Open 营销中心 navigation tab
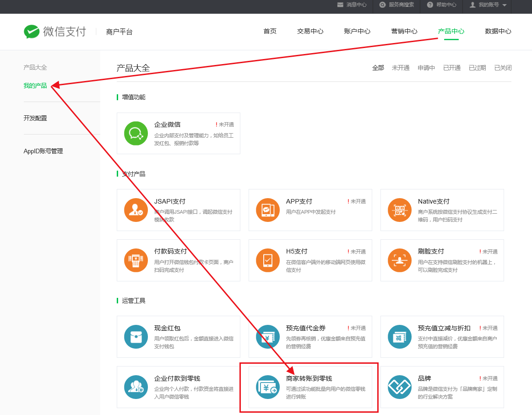532x415 pixels. point(404,31)
